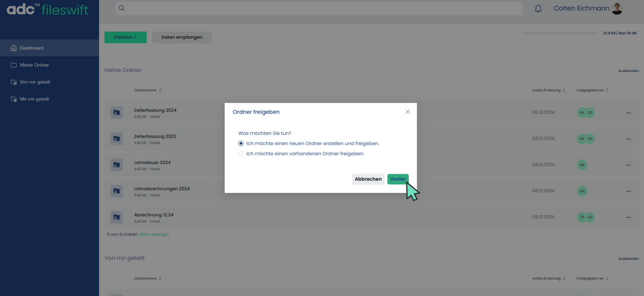Image resolution: width=644 pixels, height=296 pixels.
Task: Open Meine Ordner in the sidebar
Action: (34, 65)
